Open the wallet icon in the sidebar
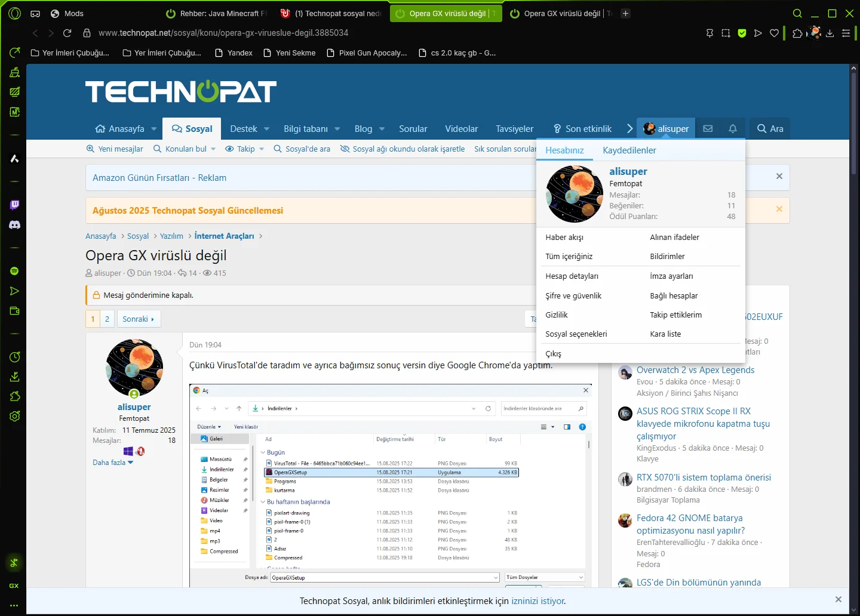 coord(15,311)
